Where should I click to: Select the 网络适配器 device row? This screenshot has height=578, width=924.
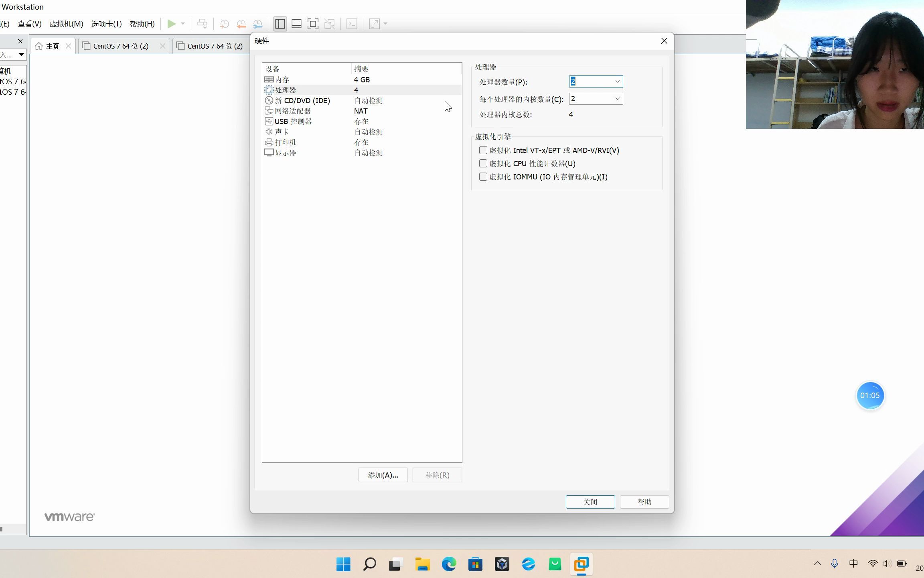click(x=362, y=111)
